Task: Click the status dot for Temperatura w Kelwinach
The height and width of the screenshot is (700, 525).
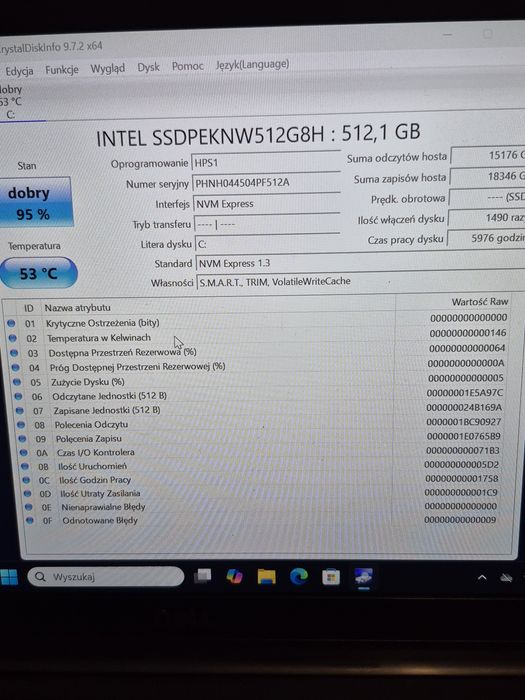Action: point(12,338)
